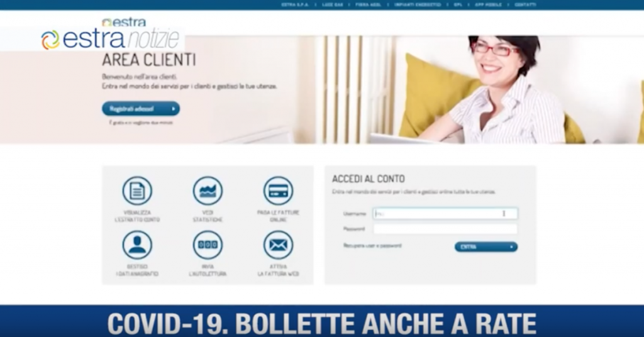Open the Estra S.p.A. top menu item
The width and height of the screenshot is (644, 337).
[x=294, y=5]
